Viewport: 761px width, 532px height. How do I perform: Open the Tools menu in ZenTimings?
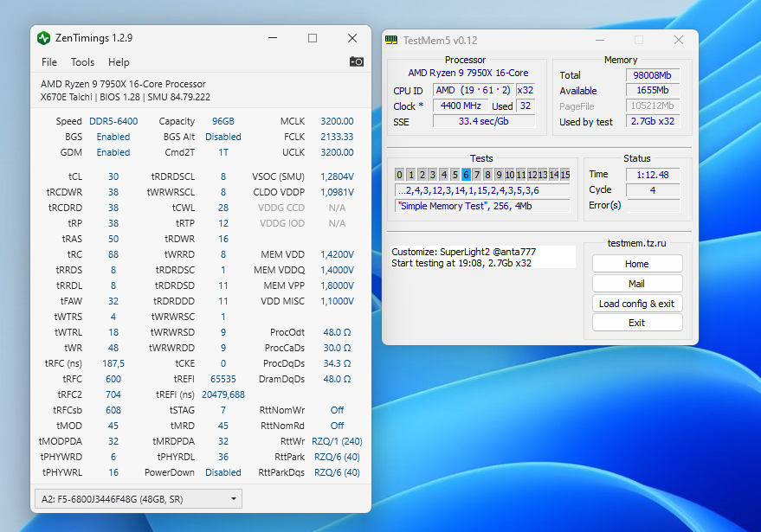click(82, 62)
